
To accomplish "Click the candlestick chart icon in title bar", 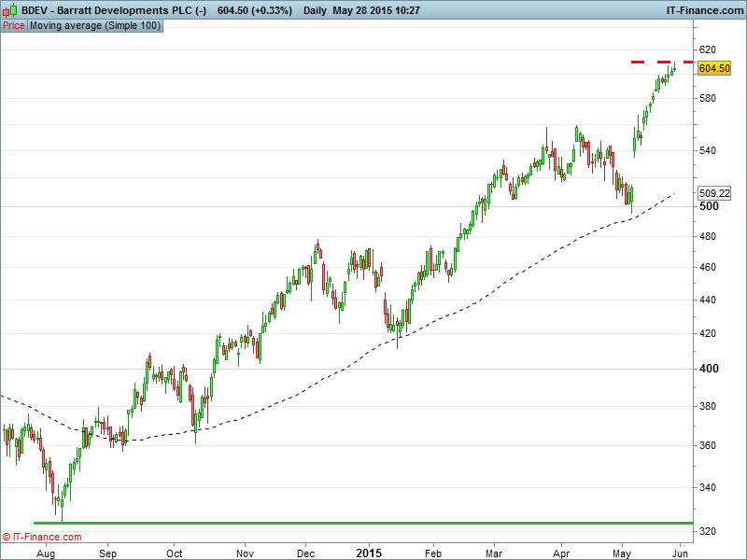I will 9,10.
